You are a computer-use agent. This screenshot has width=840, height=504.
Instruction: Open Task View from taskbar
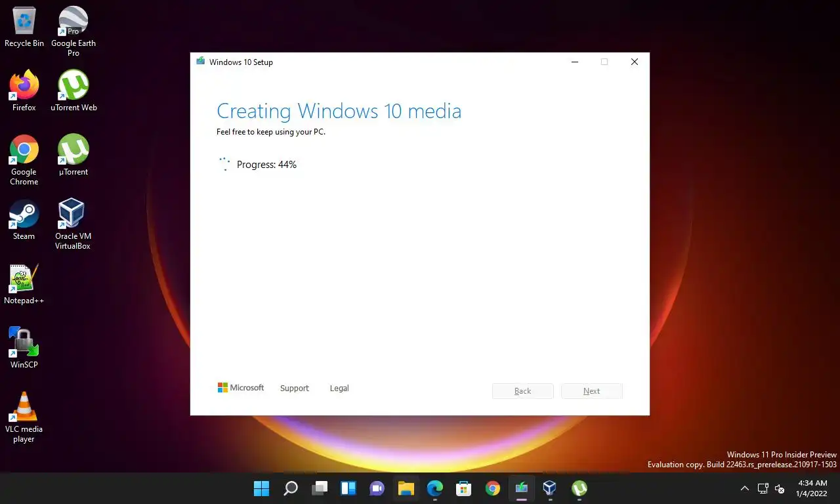pyautogui.click(x=320, y=488)
